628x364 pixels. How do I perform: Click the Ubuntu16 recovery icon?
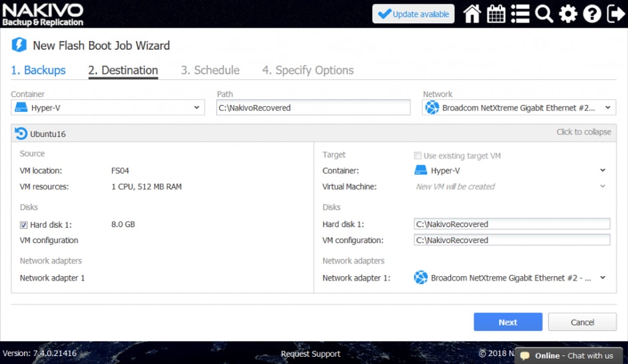tap(21, 133)
